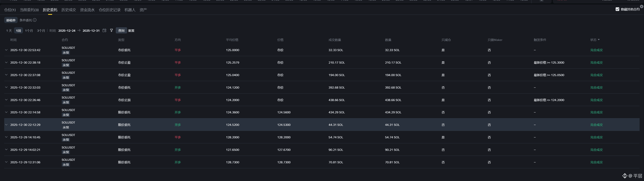Select the 历史委托 tab
Image resolution: width=644 pixels, height=181 pixels.
coord(50,10)
